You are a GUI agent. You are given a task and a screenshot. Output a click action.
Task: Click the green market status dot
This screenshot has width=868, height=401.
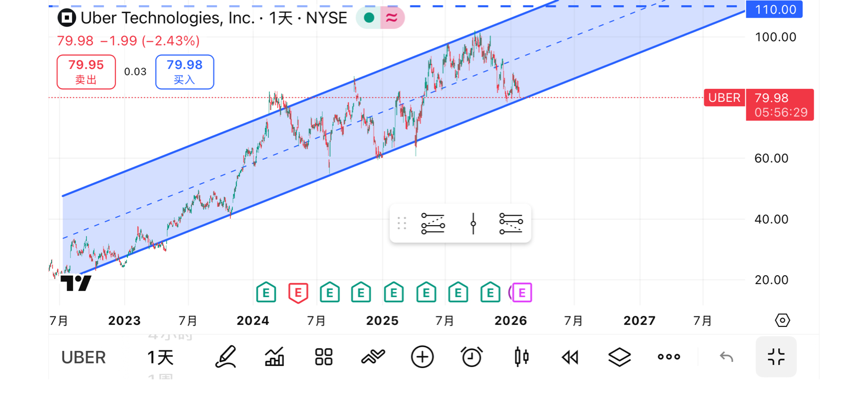[369, 18]
